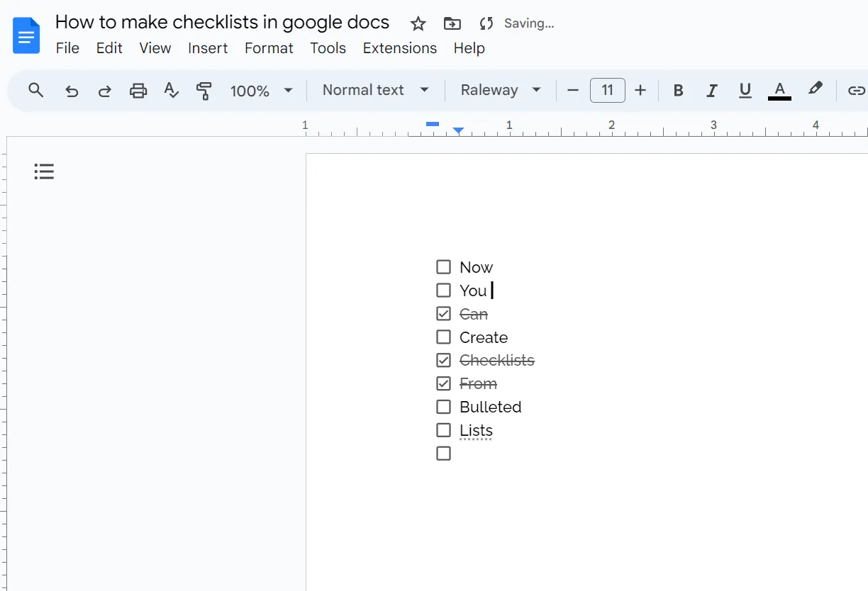Open the Search menus icon

[35, 90]
